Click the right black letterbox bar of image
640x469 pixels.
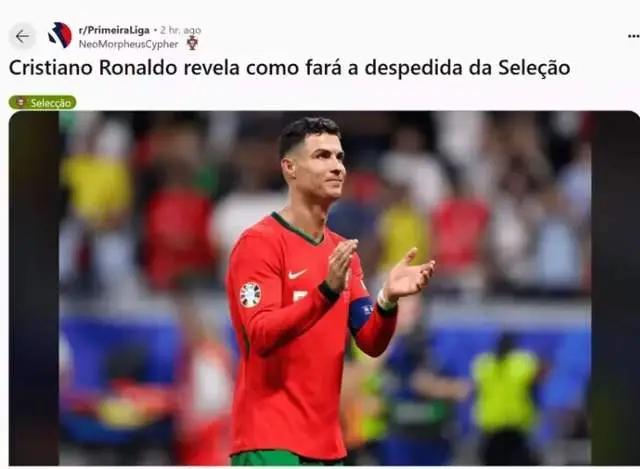616,288
